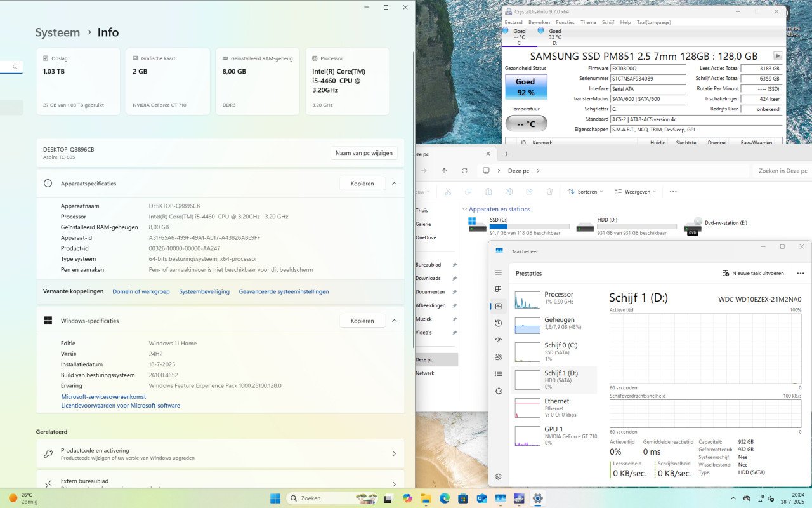This screenshot has width=812, height=508.
Task: Open Schijf menu in CrystalDiskInfo
Action: 608,22
